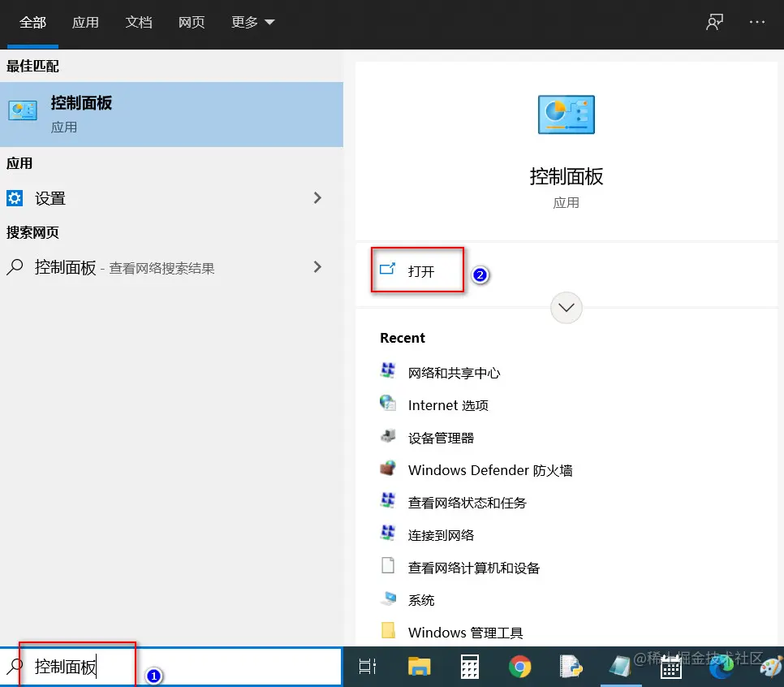The image size is (784, 687).
Task: Open the 设置 app result
Action: pos(171,198)
